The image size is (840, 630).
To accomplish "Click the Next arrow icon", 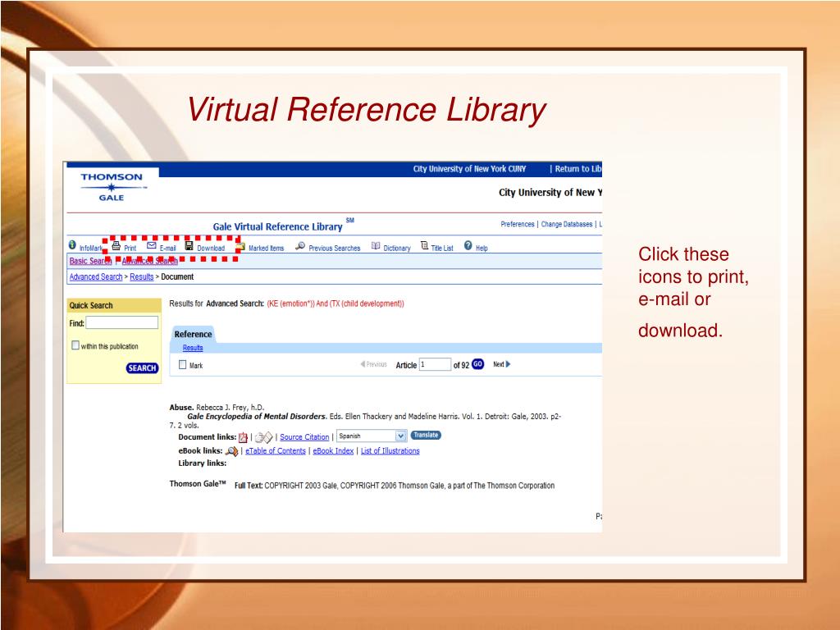I will coord(509,364).
